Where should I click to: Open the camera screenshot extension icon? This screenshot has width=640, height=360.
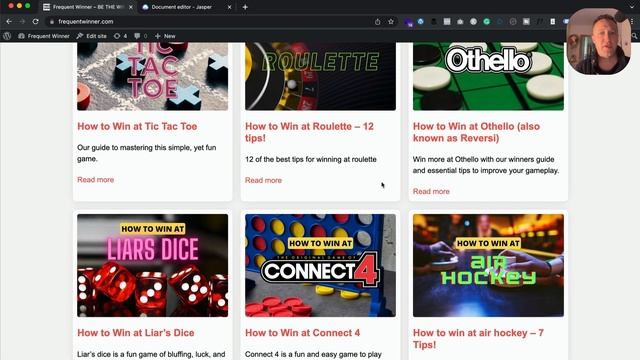click(x=460, y=22)
